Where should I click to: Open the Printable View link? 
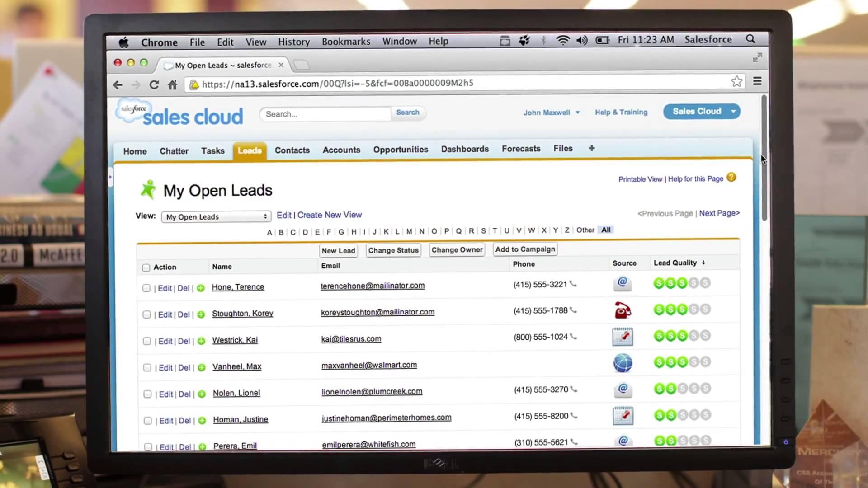pos(640,179)
